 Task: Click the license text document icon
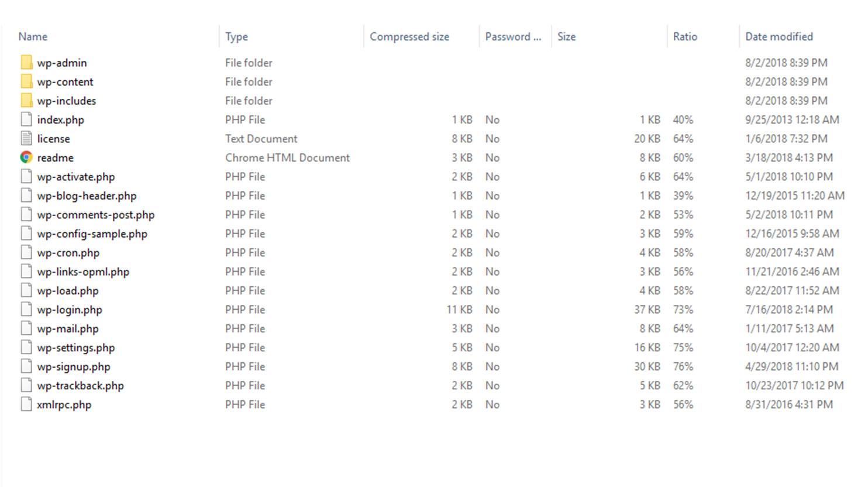tap(26, 139)
